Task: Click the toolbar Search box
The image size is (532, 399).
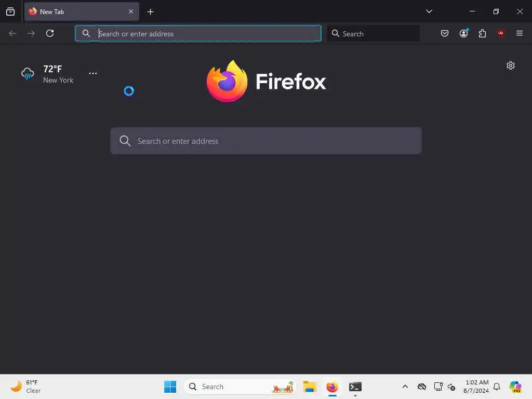Action: click(x=373, y=33)
